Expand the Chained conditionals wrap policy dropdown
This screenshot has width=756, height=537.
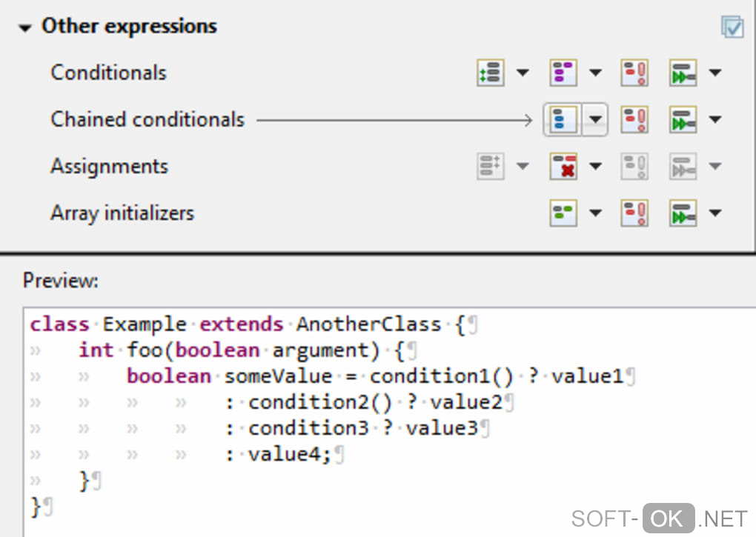coord(595,119)
